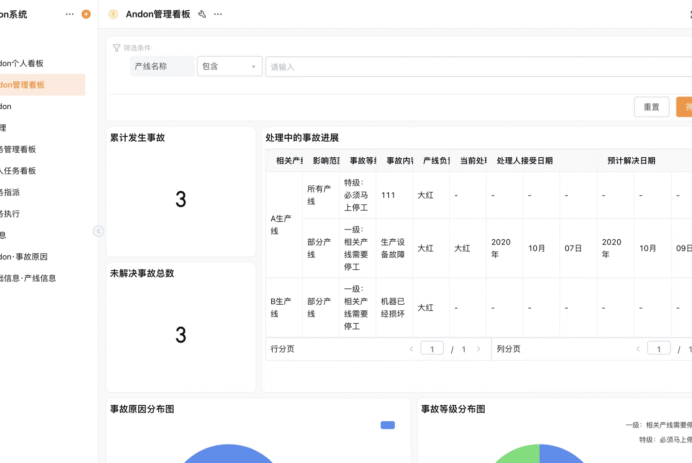This screenshot has height=463, width=692.
Task: Go to next page in 行分页
Action: click(x=478, y=349)
